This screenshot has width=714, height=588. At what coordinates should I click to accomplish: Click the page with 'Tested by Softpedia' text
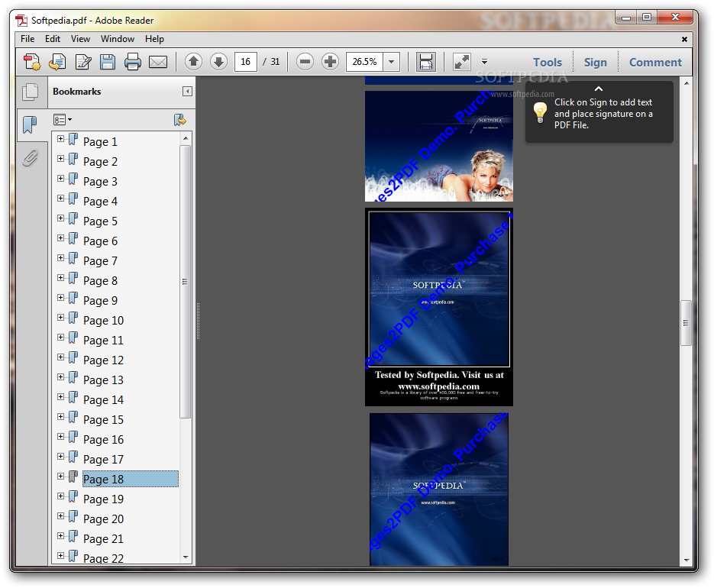pyautogui.click(x=439, y=307)
